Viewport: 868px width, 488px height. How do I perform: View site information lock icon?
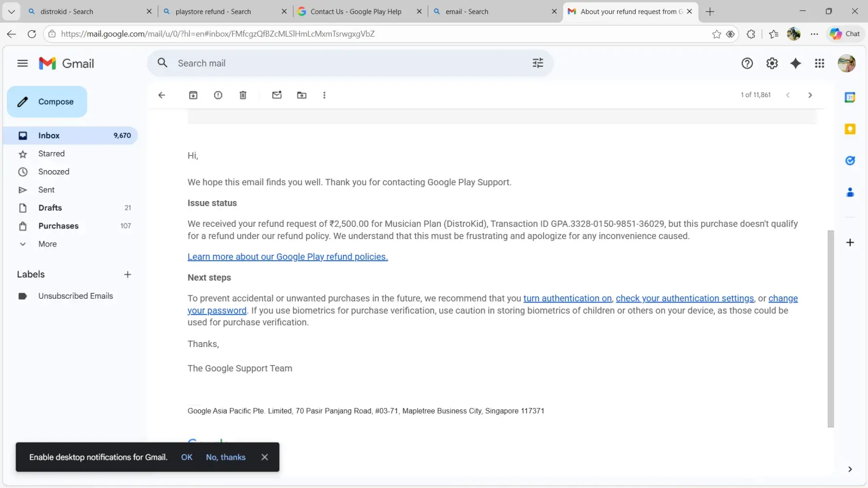point(52,34)
